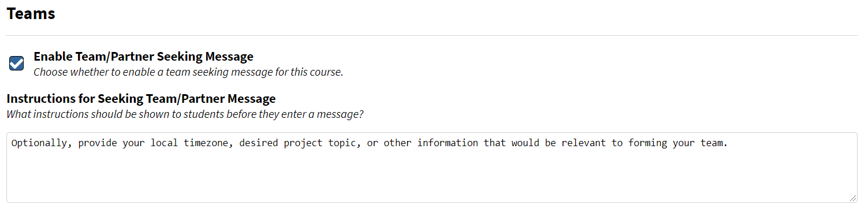868x212 pixels.
Task: Click the 'Teams' section heading
Action: coord(31,14)
